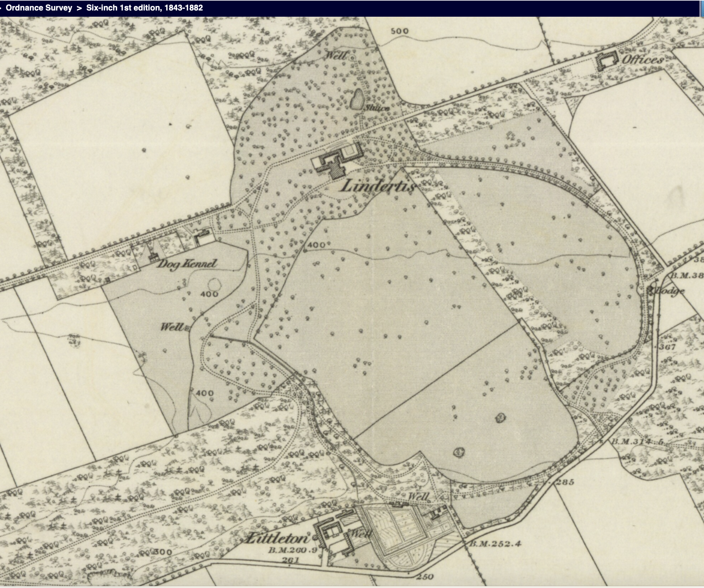The width and height of the screenshot is (704, 588).
Task: Click the Dog Kennel text label
Action: [x=187, y=264]
